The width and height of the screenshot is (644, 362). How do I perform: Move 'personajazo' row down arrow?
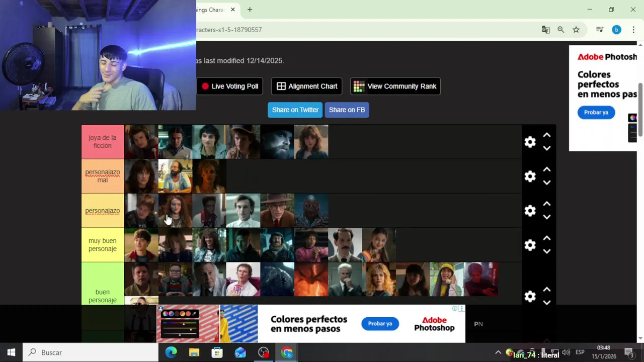(547, 217)
